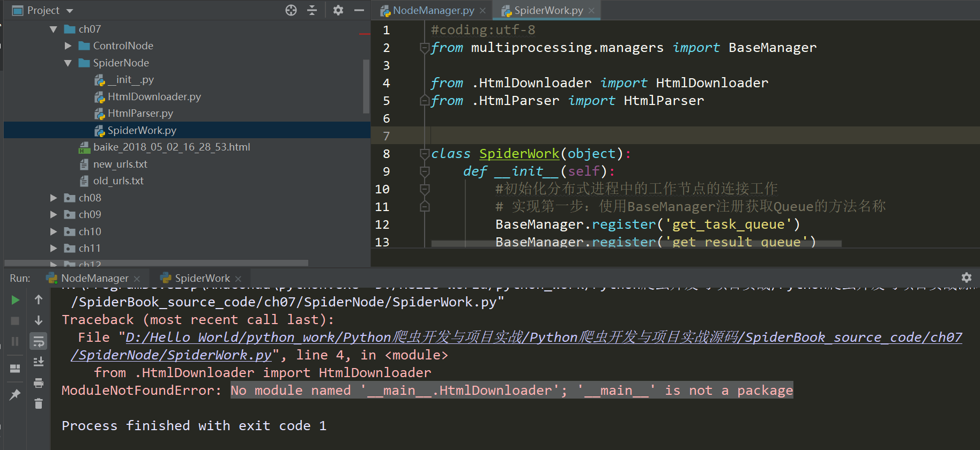Open the Project view dropdown
Viewport: 980px width, 450px height.
pos(70,11)
